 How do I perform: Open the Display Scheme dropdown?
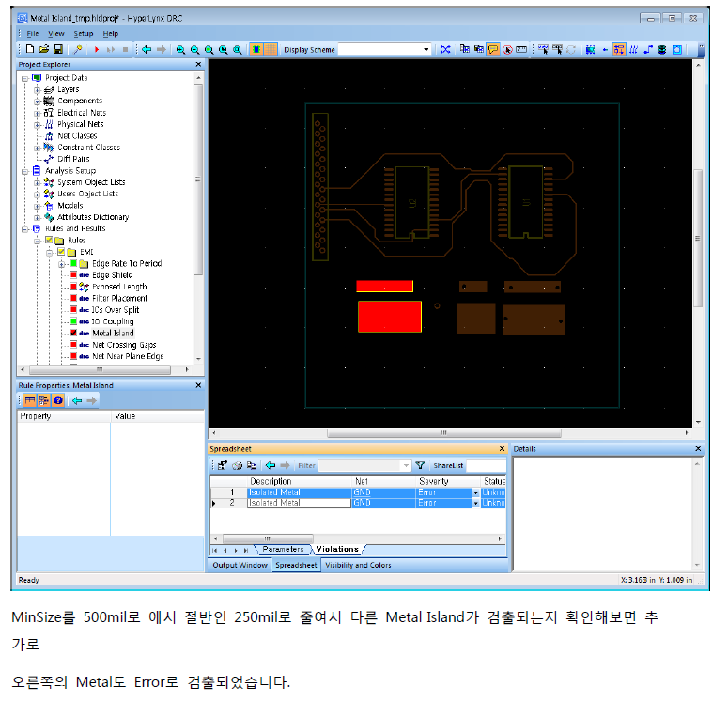click(426, 49)
